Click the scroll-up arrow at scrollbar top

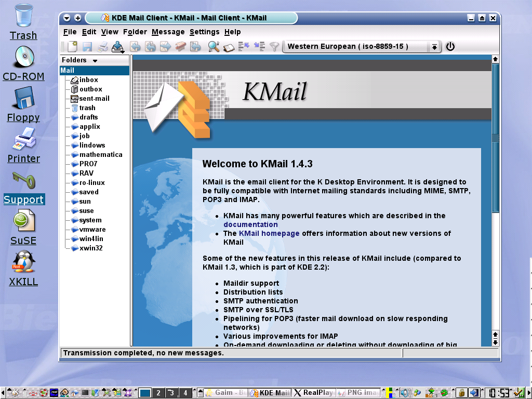[x=495, y=59]
